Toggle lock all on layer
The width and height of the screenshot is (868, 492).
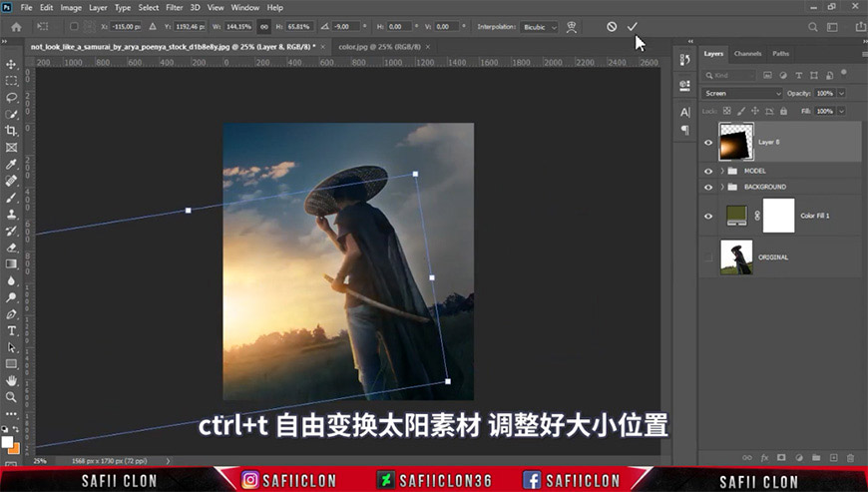[x=783, y=111]
